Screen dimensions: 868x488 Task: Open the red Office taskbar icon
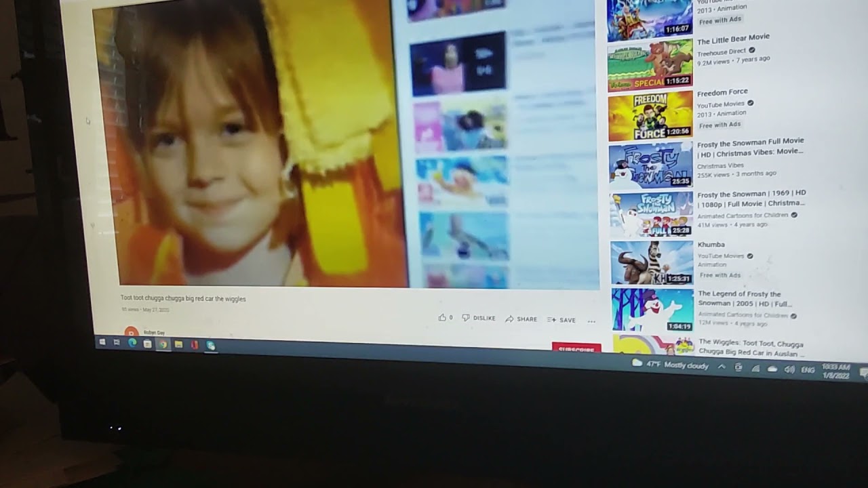pyautogui.click(x=195, y=346)
